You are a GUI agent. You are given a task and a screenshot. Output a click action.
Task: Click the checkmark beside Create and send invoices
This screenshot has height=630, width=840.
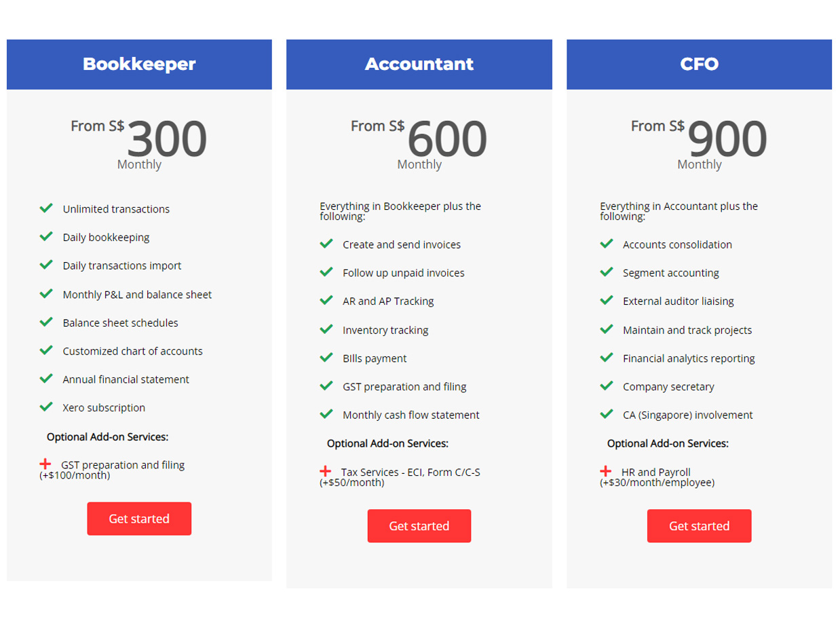(326, 243)
